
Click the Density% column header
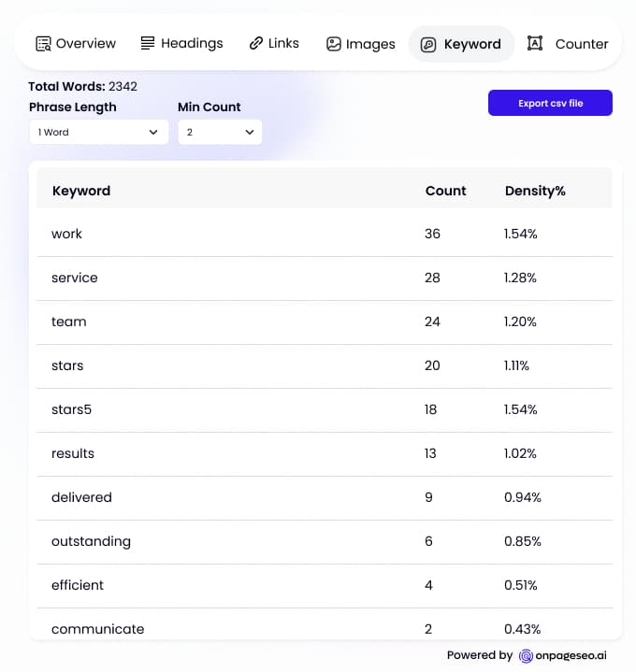[535, 191]
